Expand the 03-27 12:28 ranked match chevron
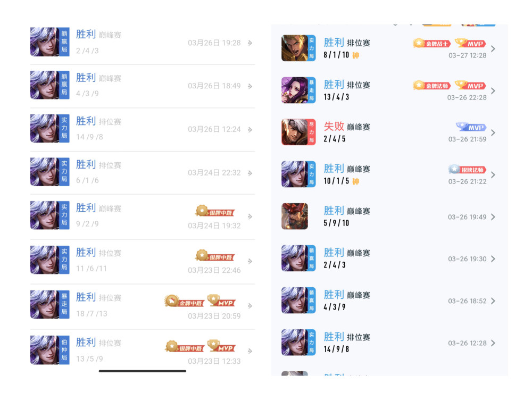The width and height of the screenshot is (532, 400). pyautogui.click(x=493, y=49)
